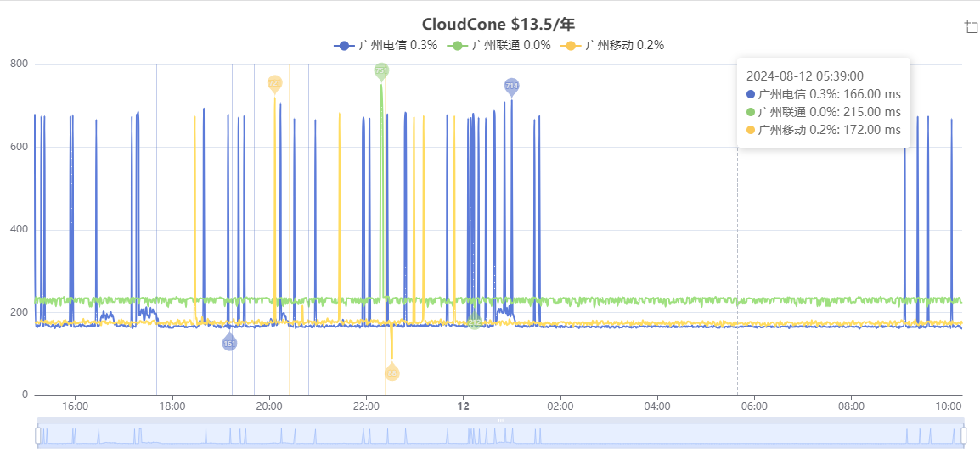Click the left handle of the zoom slider
980x459 pixels.
coord(38,435)
